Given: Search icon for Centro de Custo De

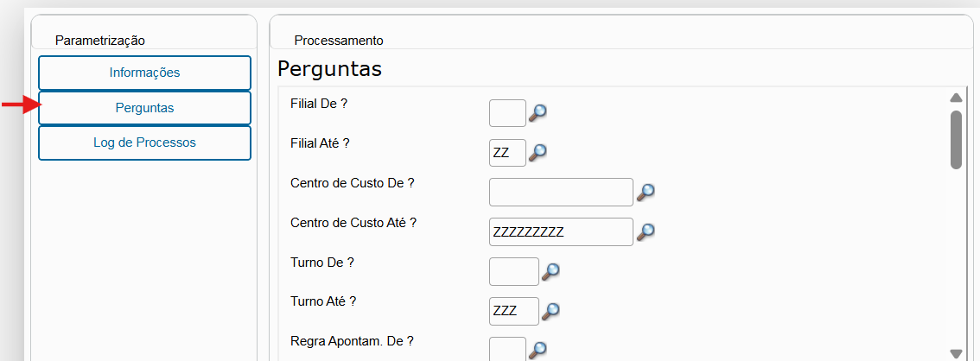Looking at the screenshot, I should point(645,192).
